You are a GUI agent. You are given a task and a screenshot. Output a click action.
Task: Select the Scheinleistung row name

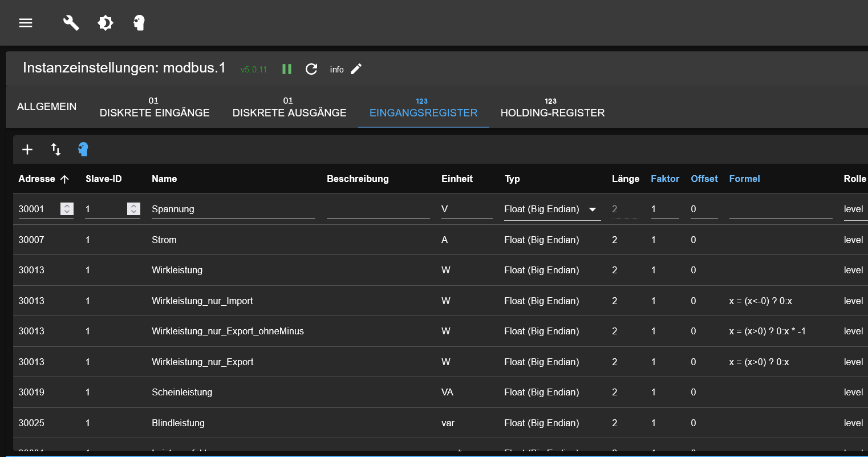pyautogui.click(x=182, y=393)
